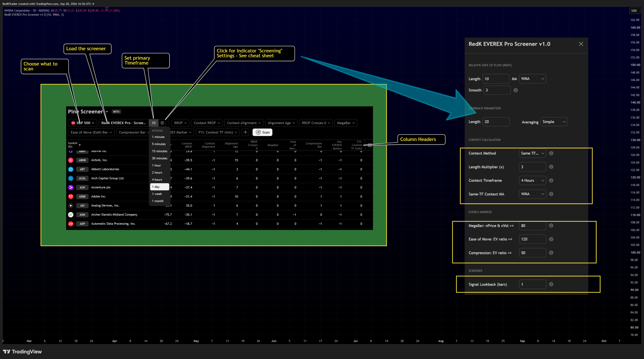Open the MegaBar filter dropdown
Image resolution: width=644 pixels, height=359 pixels.
346,123
